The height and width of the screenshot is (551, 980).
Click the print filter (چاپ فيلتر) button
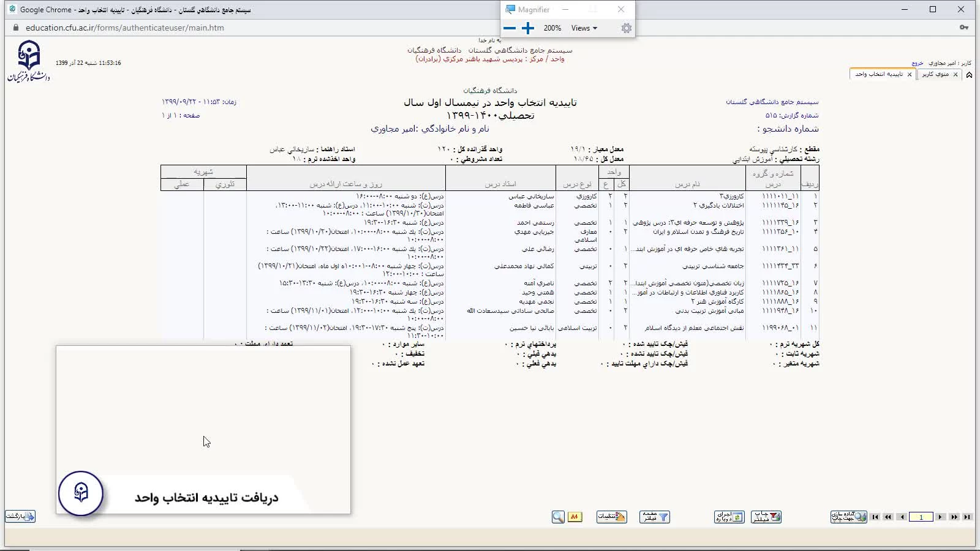tap(766, 517)
